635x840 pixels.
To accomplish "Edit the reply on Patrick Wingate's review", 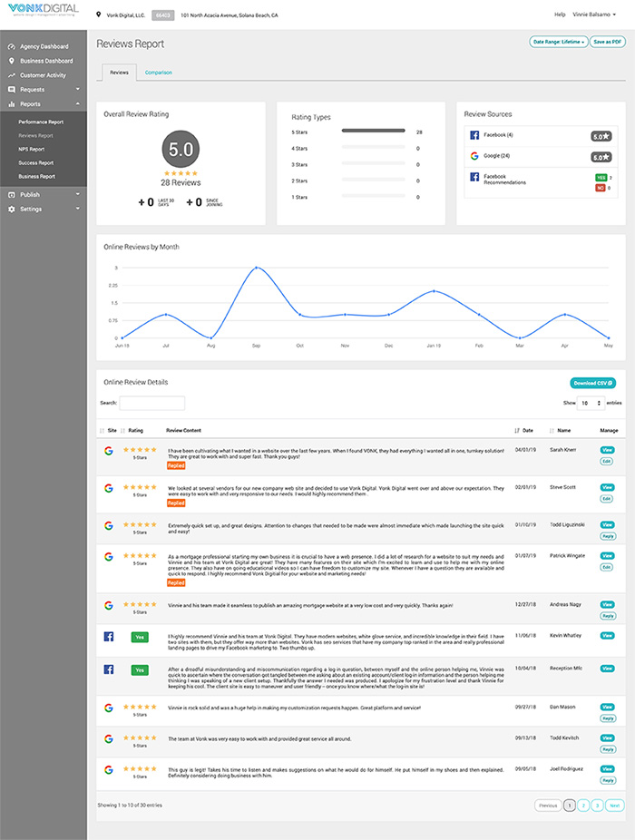I will coord(606,567).
